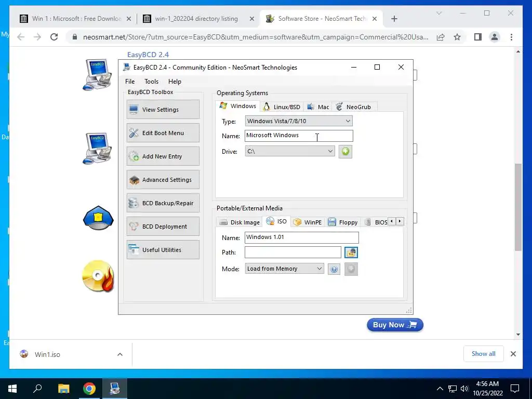532x399 pixels.
Task: Select the ISO media tab
Action: [x=276, y=221]
